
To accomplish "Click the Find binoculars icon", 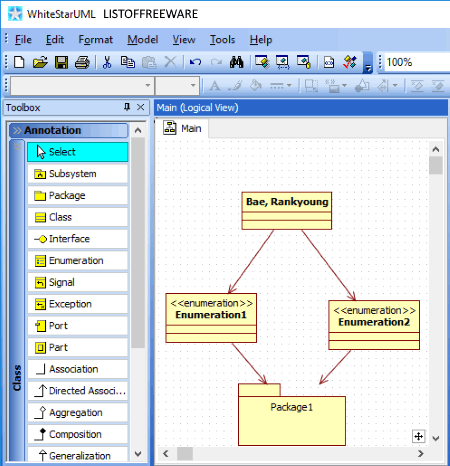I will (x=237, y=62).
